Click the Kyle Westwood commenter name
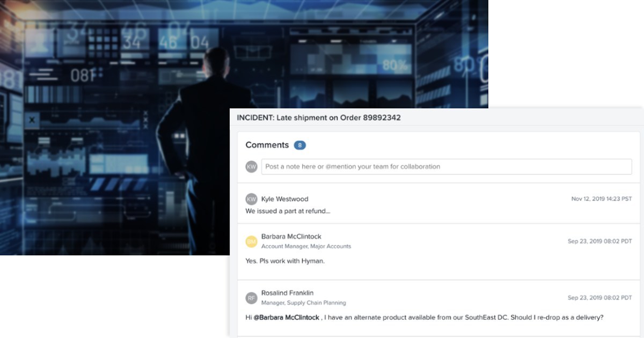Screen dimensions: 644x338 284,199
